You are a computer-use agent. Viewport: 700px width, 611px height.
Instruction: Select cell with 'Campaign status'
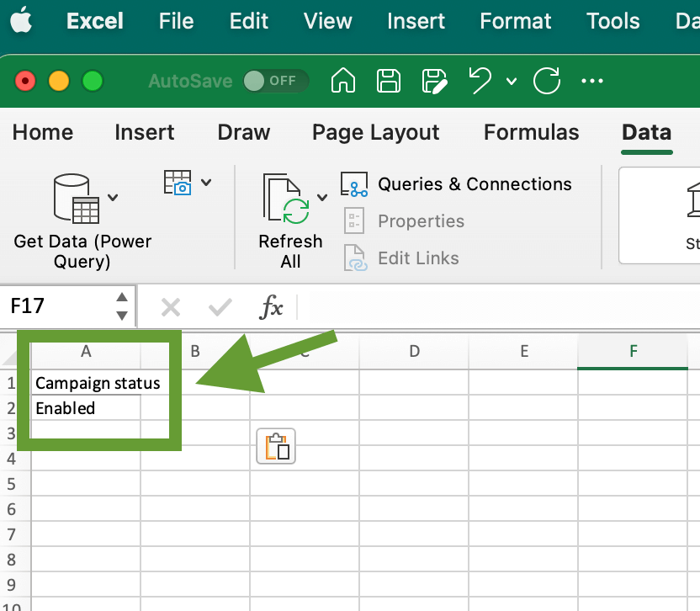pos(86,383)
